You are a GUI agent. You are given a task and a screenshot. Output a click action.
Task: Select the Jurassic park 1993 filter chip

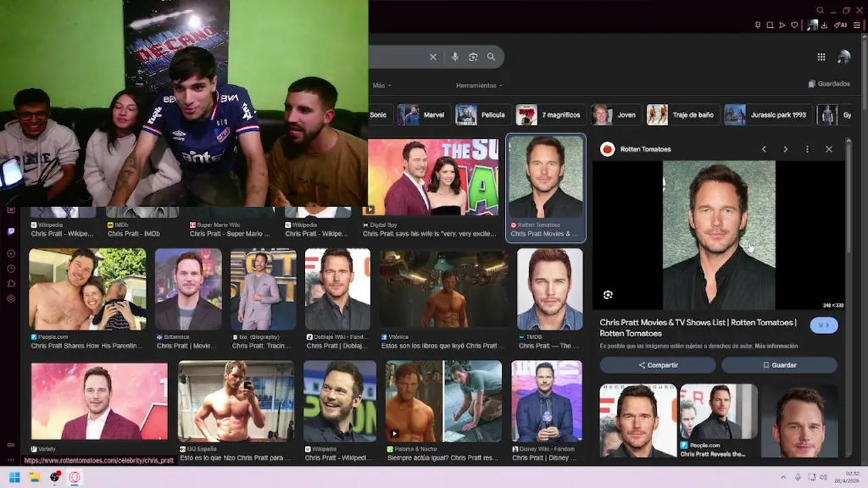(767, 115)
